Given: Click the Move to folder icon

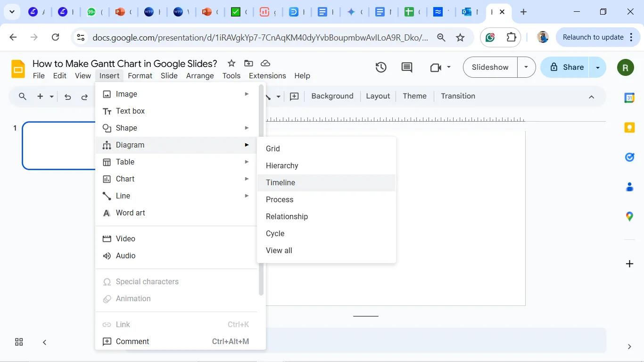Looking at the screenshot, I should point(248,63).
